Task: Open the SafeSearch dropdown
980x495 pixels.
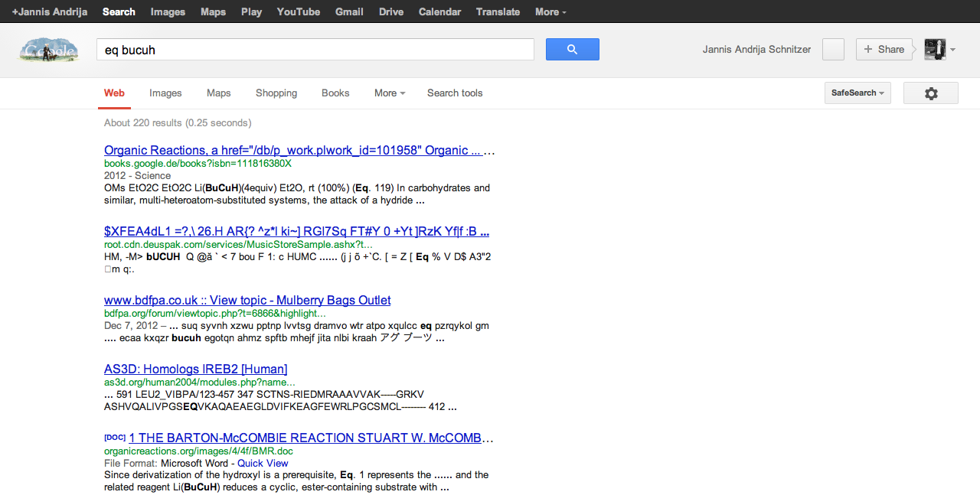Action: pos(857,93)
